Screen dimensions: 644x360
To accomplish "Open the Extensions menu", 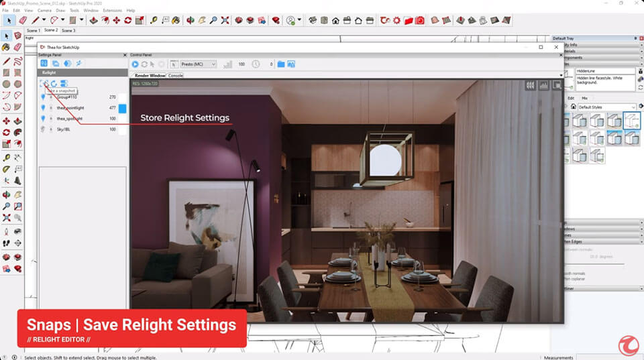I will [112, 11].
